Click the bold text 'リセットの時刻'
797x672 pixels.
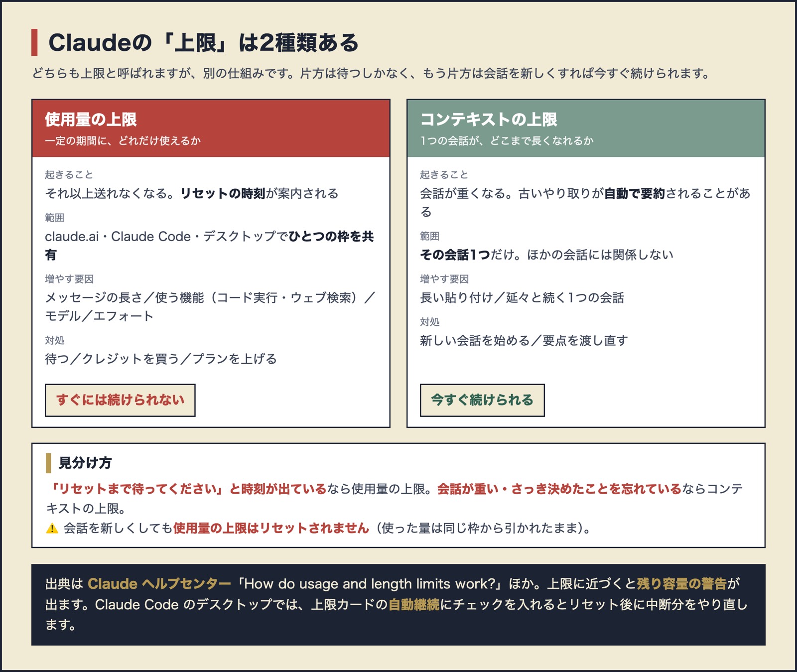(223, 193)
